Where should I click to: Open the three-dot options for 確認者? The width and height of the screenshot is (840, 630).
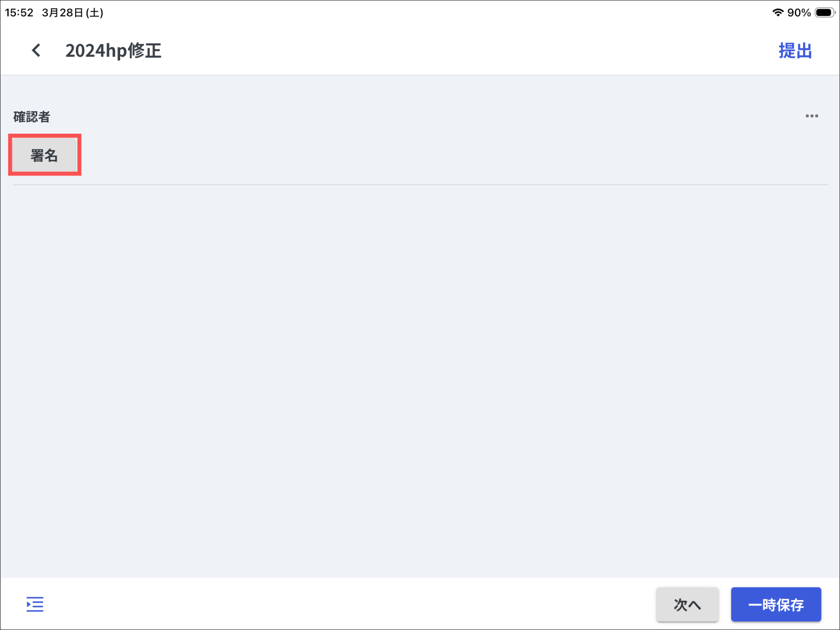pyautogui.click(x=811, y=116)
